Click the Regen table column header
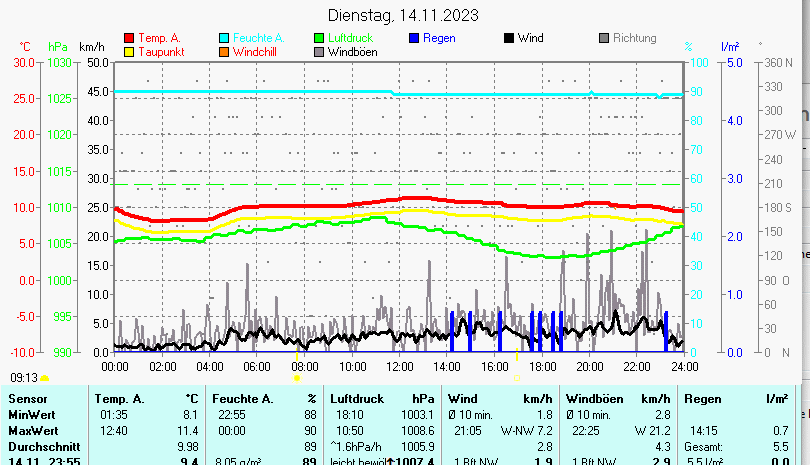 (703, 399)
